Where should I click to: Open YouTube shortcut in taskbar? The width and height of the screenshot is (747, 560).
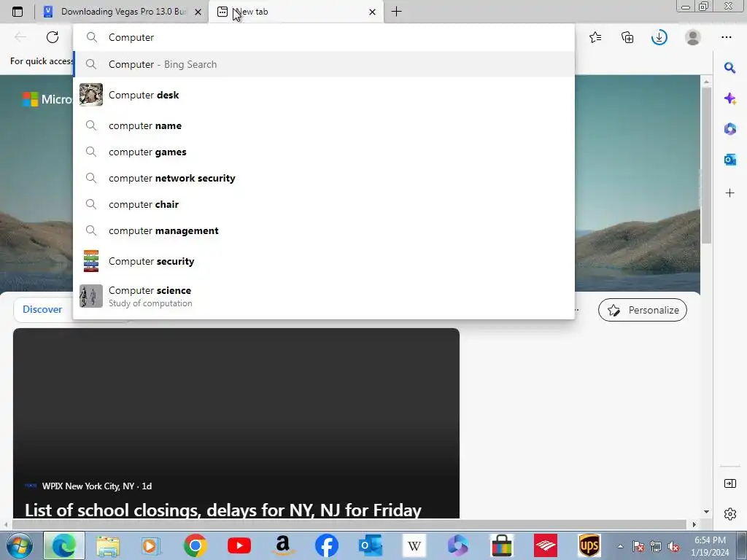click(x=239, y=545)
